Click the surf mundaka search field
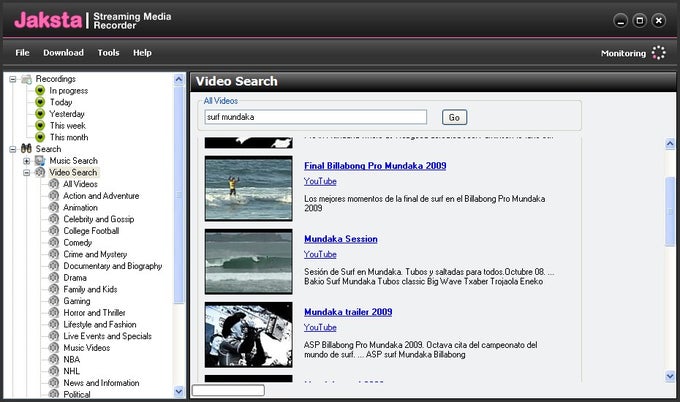 coord(316,117)
